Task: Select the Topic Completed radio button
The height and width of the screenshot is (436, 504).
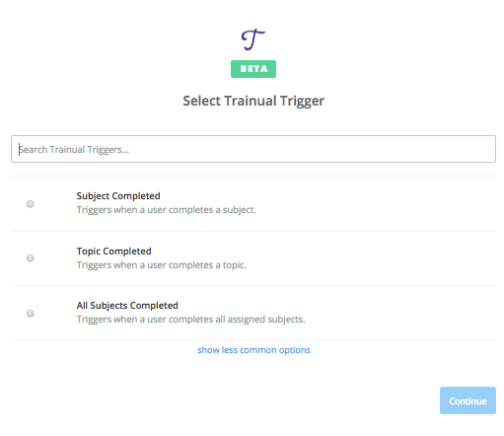Action: (31, 258)
